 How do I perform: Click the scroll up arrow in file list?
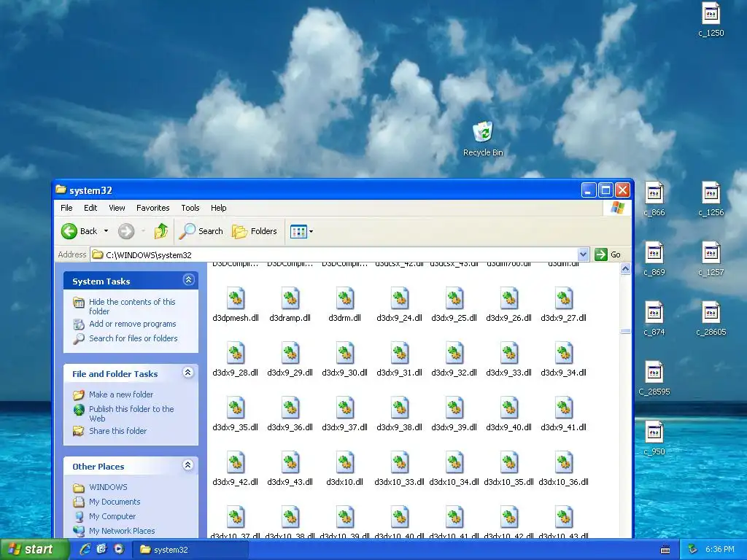point(625,269)
